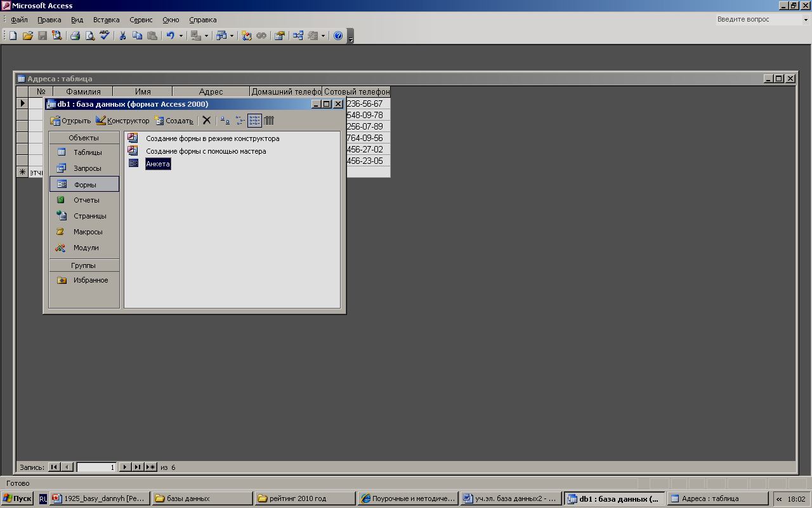Viewport: 812px width, 508px height.
Task: Expand the Office Links dropdown arrow
Action: (206, 36)
